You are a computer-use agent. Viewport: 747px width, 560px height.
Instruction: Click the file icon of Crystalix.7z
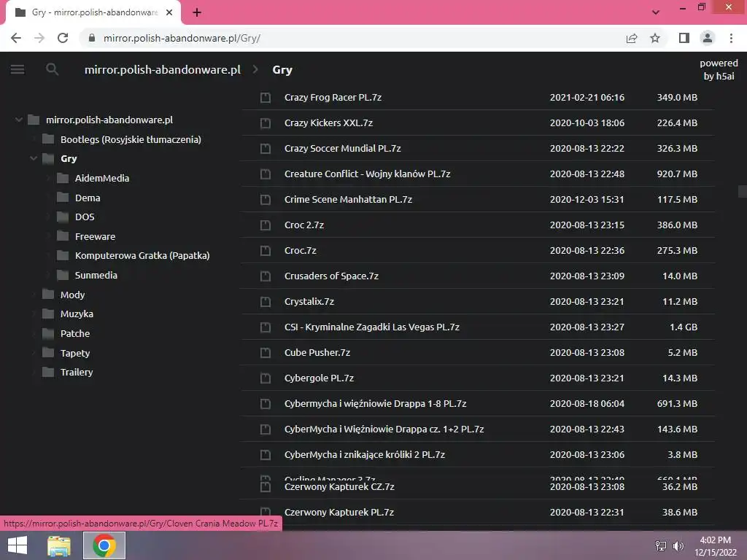tap(266, 302)
